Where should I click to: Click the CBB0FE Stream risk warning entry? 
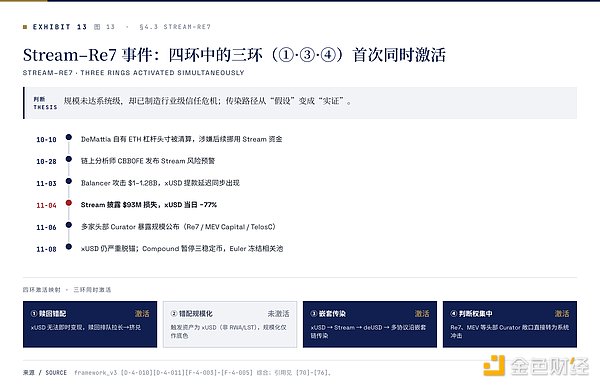pyautogui.click(x=148, y=161)
